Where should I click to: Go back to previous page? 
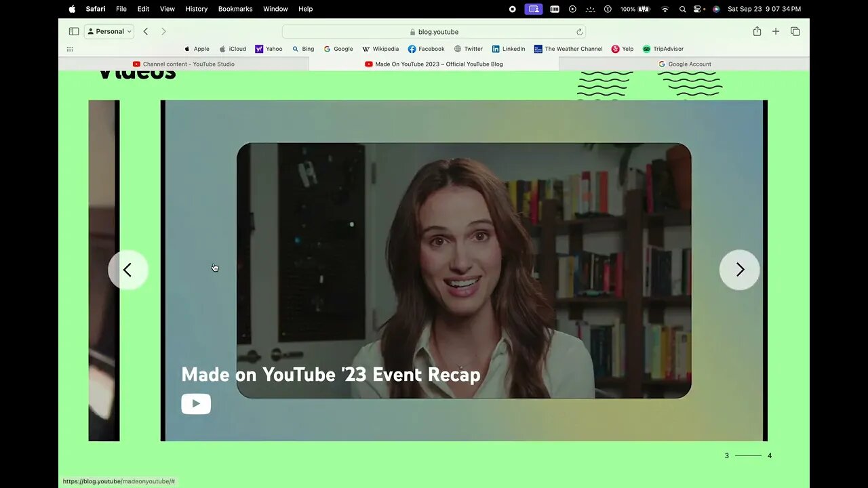tap(145, 31)
